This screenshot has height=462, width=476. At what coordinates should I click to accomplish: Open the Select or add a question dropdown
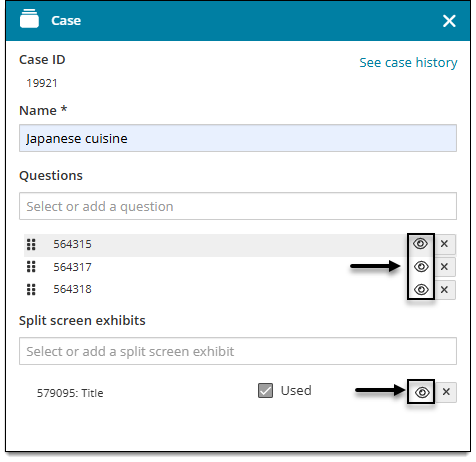pos(238,206)
